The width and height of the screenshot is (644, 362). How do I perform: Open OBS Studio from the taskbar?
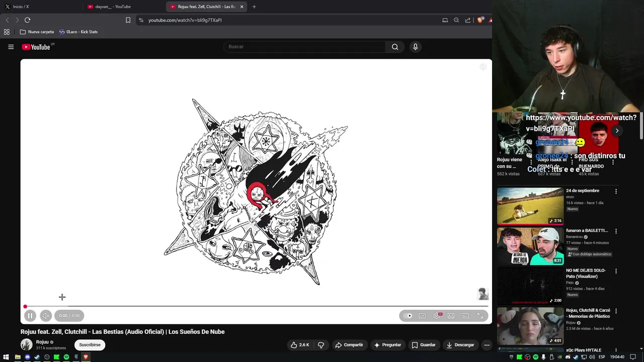click(47, 357)
